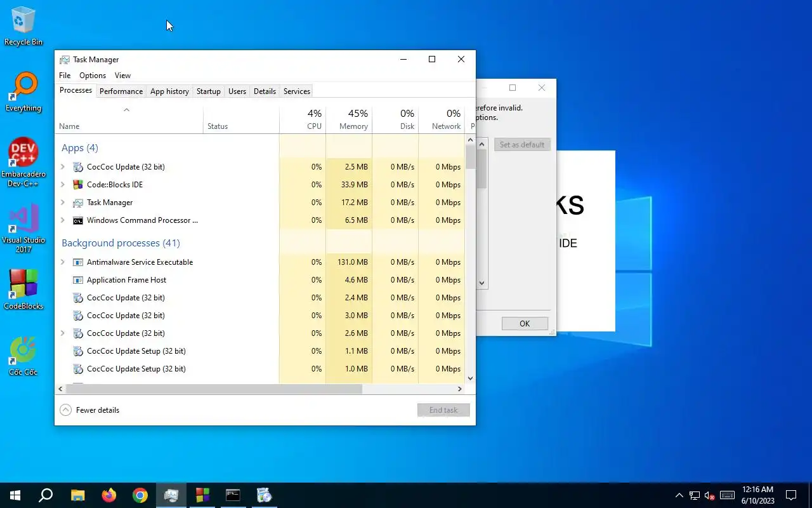Switch to Startup tab
The width and height of the screenshot is (812, 508).
209,91
